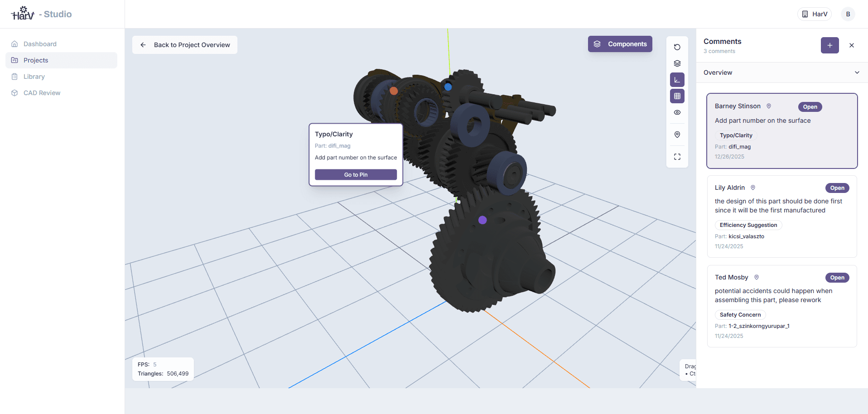This screenshot has width=868, height=414.
Task: Select Barney Stinson's comment card
Action: coord(782,131)
